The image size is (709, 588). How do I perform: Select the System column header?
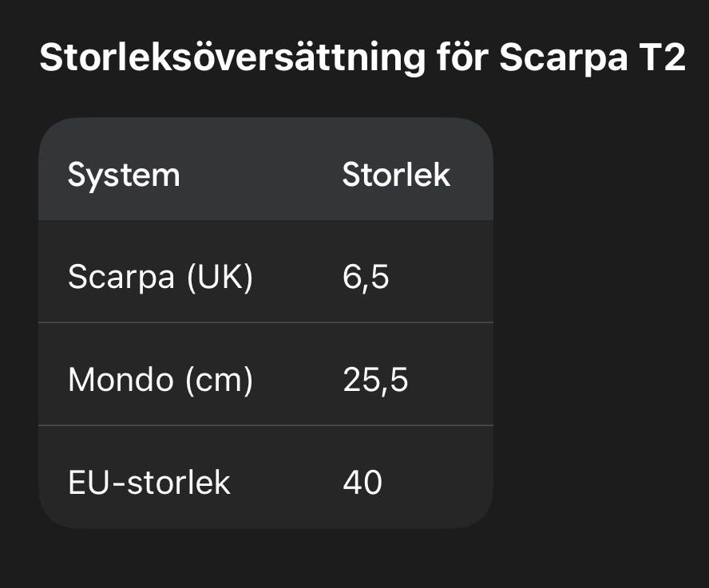(x=124, y=175)
